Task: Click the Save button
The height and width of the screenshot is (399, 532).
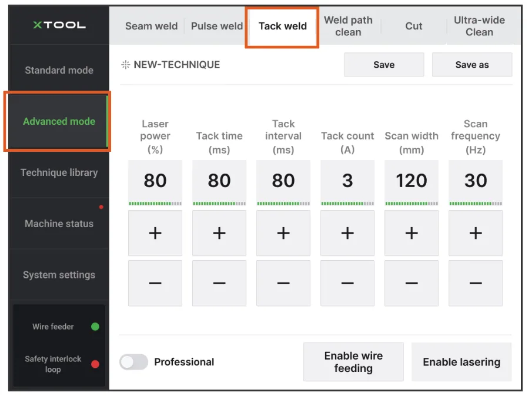Action: pos(384,65)
